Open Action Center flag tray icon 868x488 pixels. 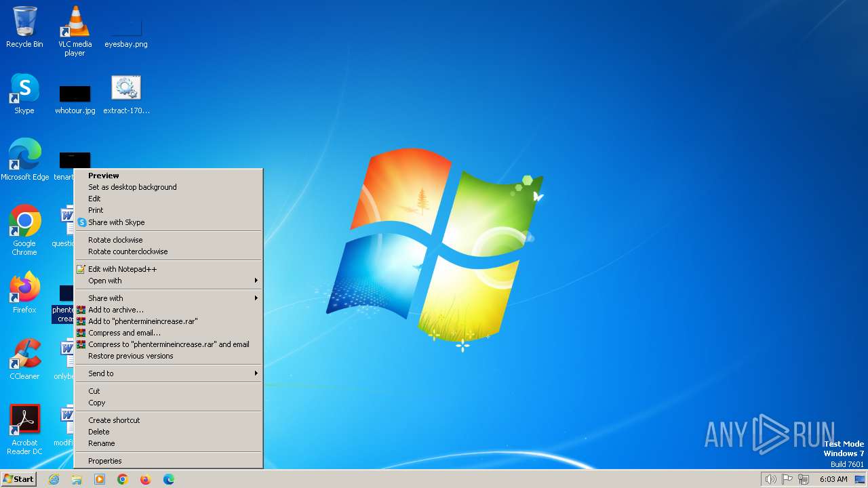coord(787,479)
